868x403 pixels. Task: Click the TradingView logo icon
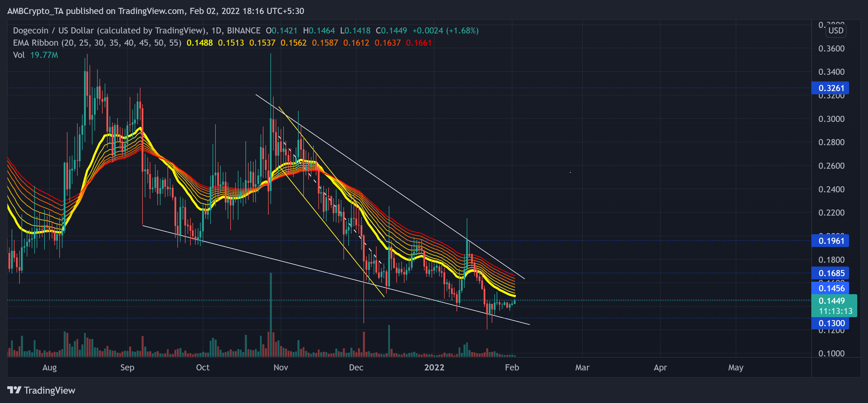14,390
